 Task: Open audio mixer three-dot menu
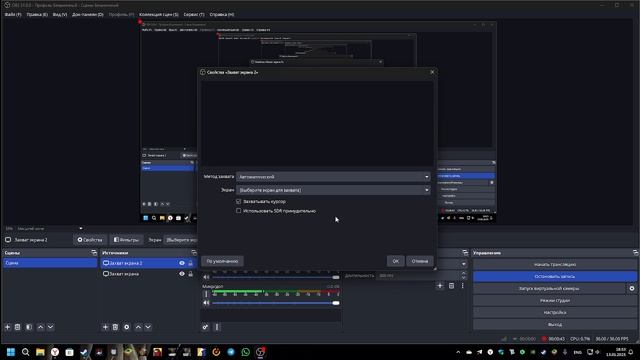click(x=217, y=327)
